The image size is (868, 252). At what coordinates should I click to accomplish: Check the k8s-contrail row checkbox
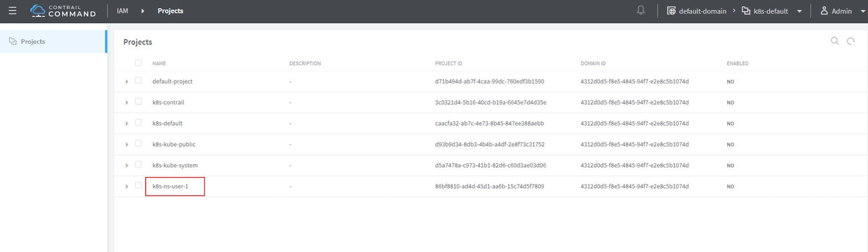coord(138,101)
